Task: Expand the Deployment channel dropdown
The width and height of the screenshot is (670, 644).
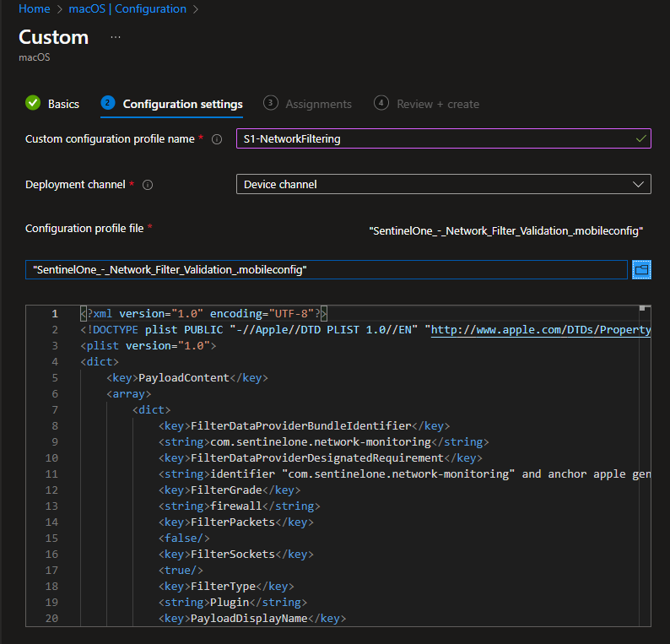Action: point(443,184)
